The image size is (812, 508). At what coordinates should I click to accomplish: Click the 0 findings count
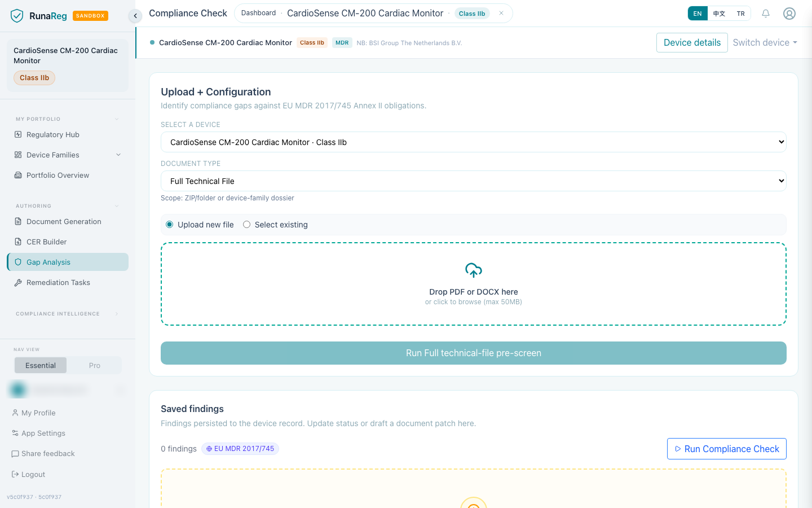179,449
